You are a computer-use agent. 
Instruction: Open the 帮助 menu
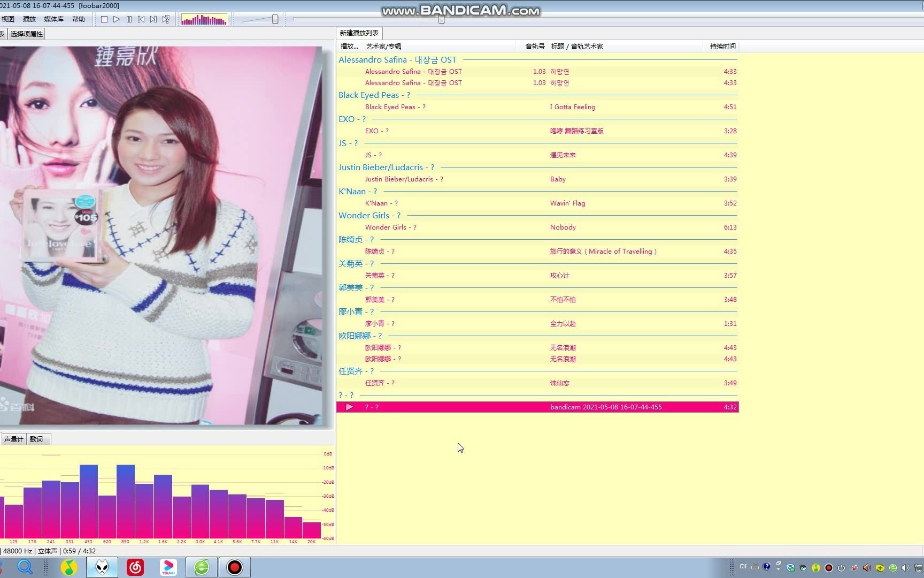[x=79, y=19]
